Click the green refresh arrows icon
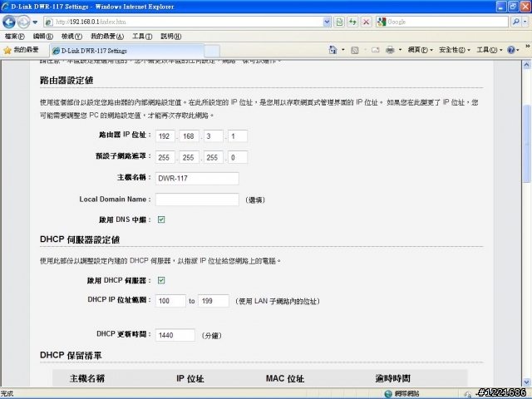532x399 pixels. [x=352, y=22]
